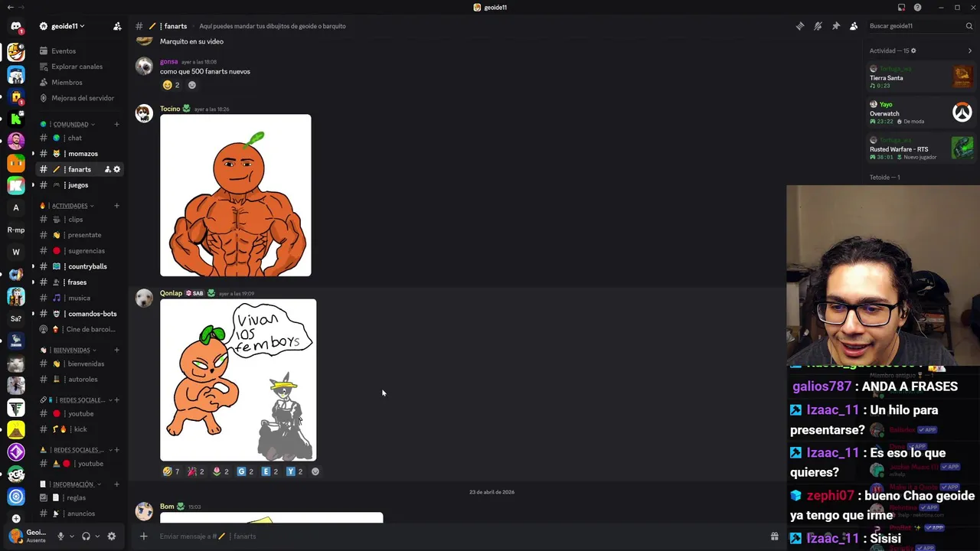Open the Overwatch activity card by Yayo
The image size is (980, 551).
921,113
